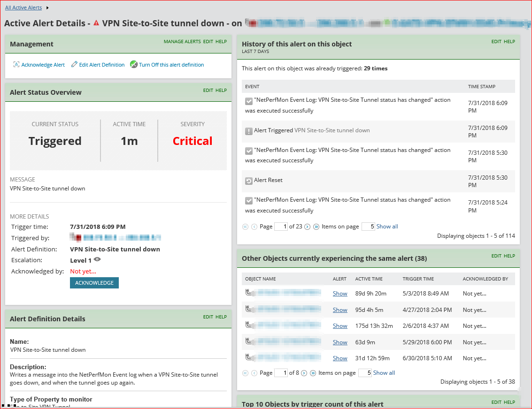Click the page number field of 8 pages
The height and width of the screenshot is (409, 532).
[281, 373]
